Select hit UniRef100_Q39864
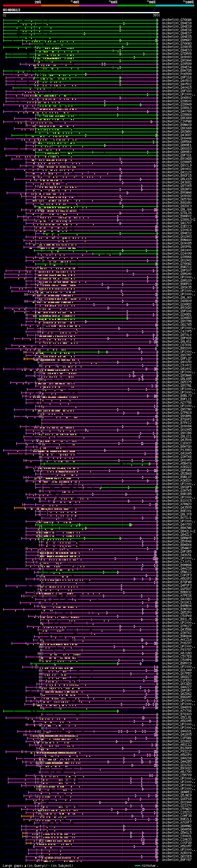The image size is (197, 868). (177, 115)
